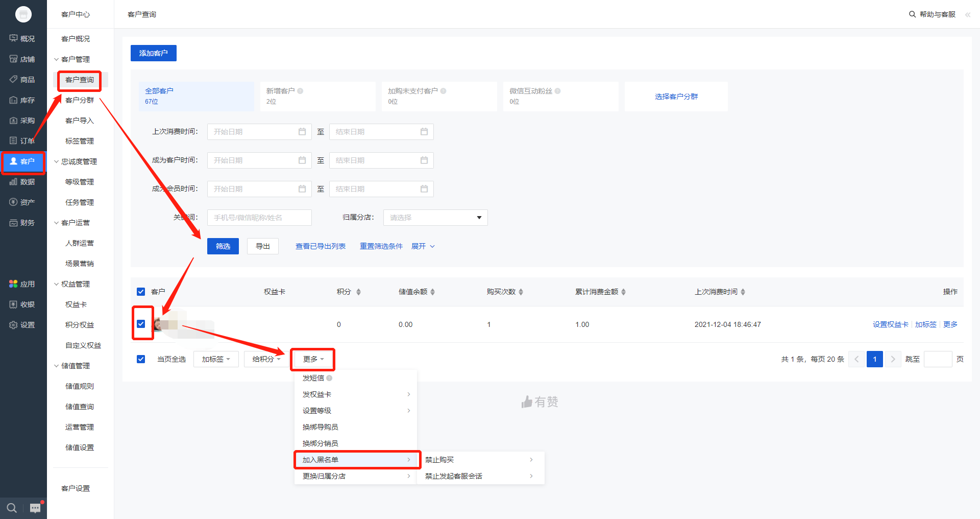Choose 发权益卡 from the 更多 menu

point(317,394)
